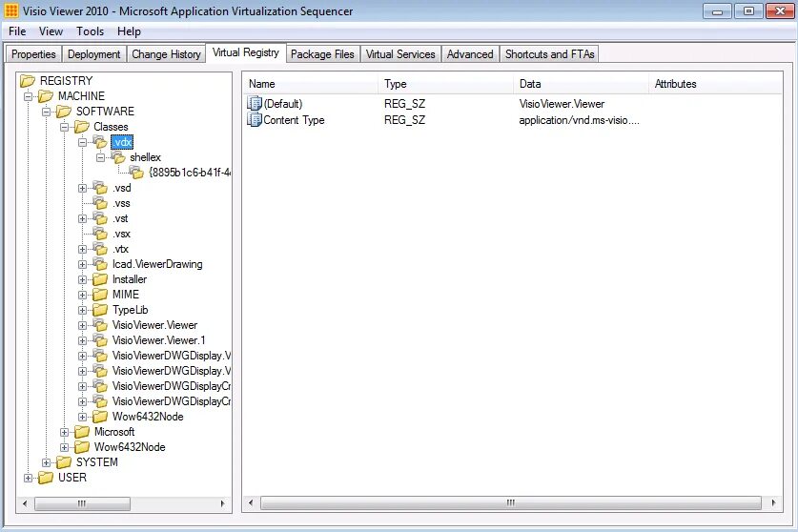The image size is (798, 532).
Task: Click the SOFTWARE folder icon
Action: tap(64, 112)
